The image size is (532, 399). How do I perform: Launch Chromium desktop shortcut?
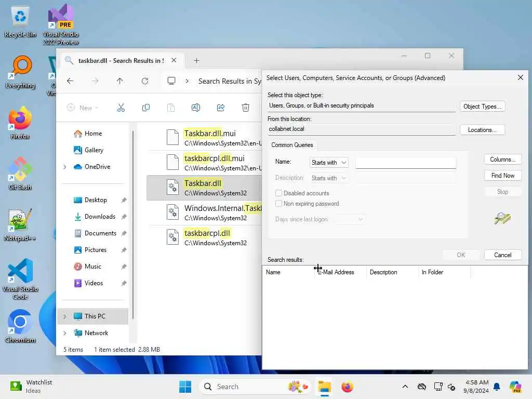pyautogui.click(x=20, y=326)
